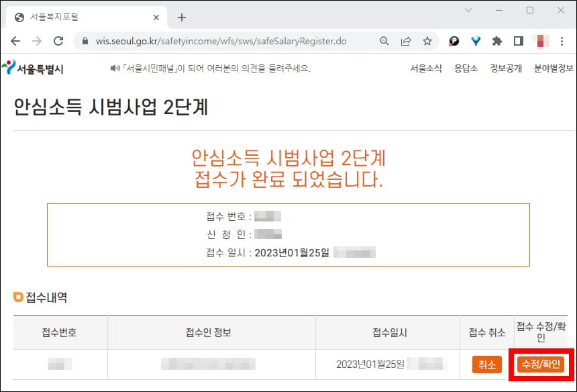The height and width of the screenshot is (392, 577).
Task: Open the share icon next to address bar
Action: (405, 41)
